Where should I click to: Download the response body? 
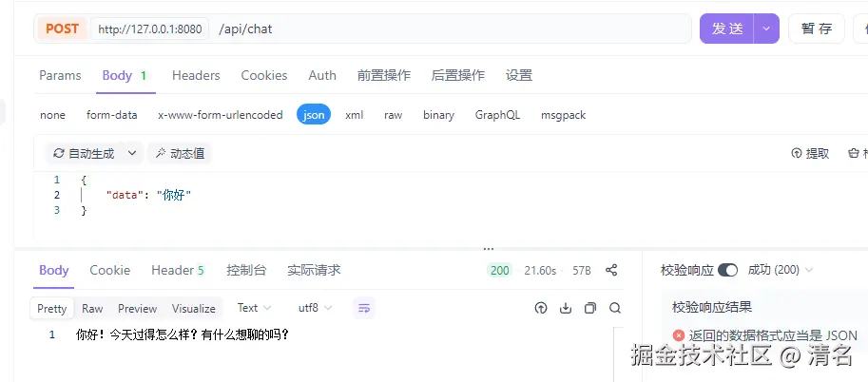(x=565, y=309)
